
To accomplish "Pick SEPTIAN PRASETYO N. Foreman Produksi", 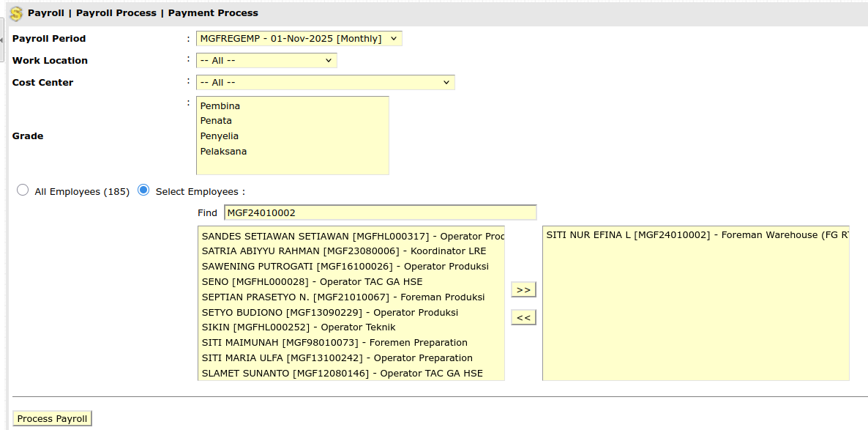I will (343, 297).
